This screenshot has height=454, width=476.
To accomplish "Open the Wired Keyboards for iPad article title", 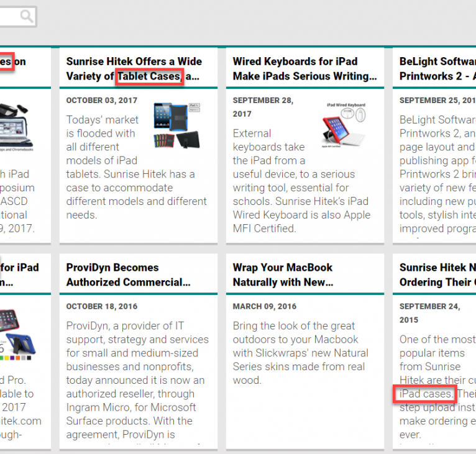I will (304, 69).
